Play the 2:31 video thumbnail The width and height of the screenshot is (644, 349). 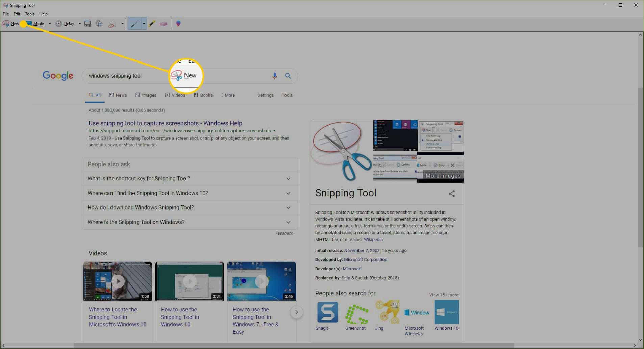coord(190,281)
